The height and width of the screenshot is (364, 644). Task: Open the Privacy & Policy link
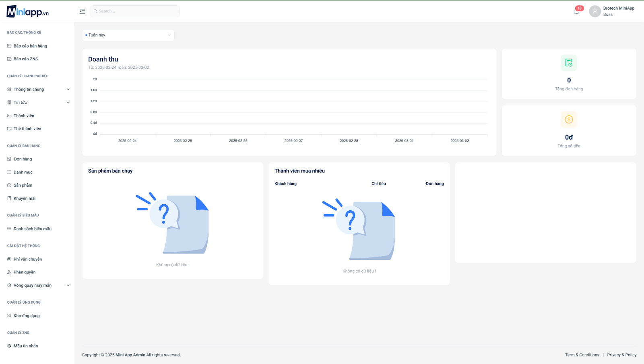[x=622, y=355]
